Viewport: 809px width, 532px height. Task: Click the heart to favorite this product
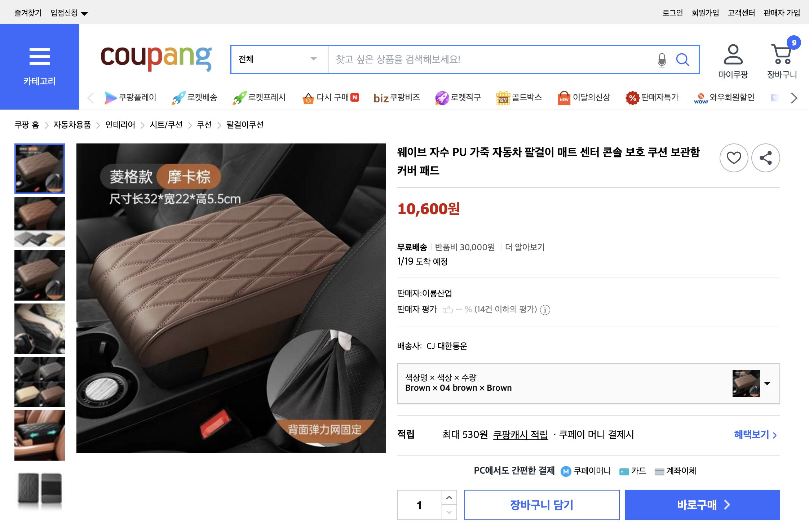[x=734, y=158]
